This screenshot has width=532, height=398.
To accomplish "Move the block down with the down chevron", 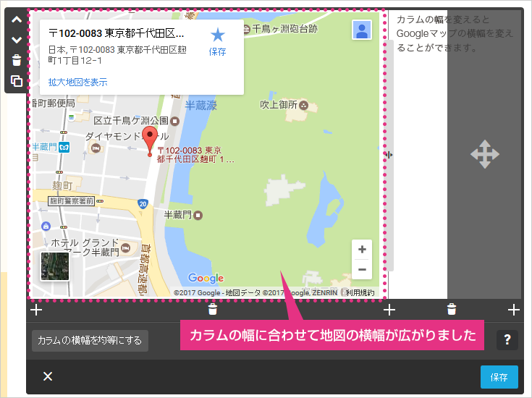I will click(x=17, y=40).
